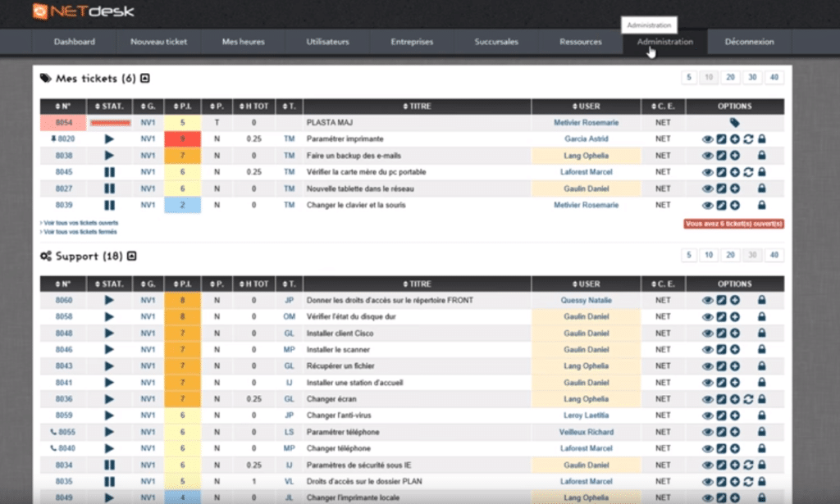The height and width of the screenshot is (504, 840).
Task: Click the add plus icon for ticket 8060
Action: click(x=733, y=300)
